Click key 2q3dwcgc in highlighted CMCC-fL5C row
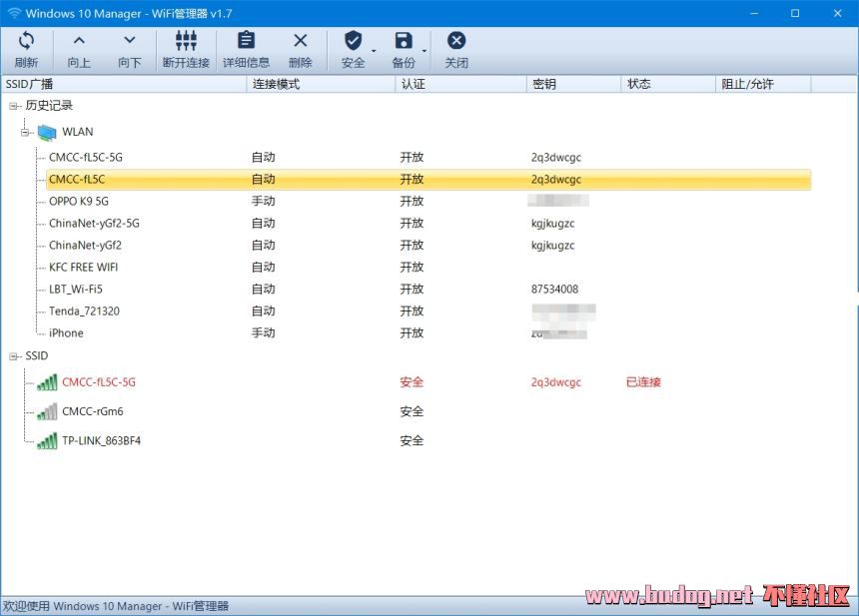Screen dimensions: 859x616 556,180
